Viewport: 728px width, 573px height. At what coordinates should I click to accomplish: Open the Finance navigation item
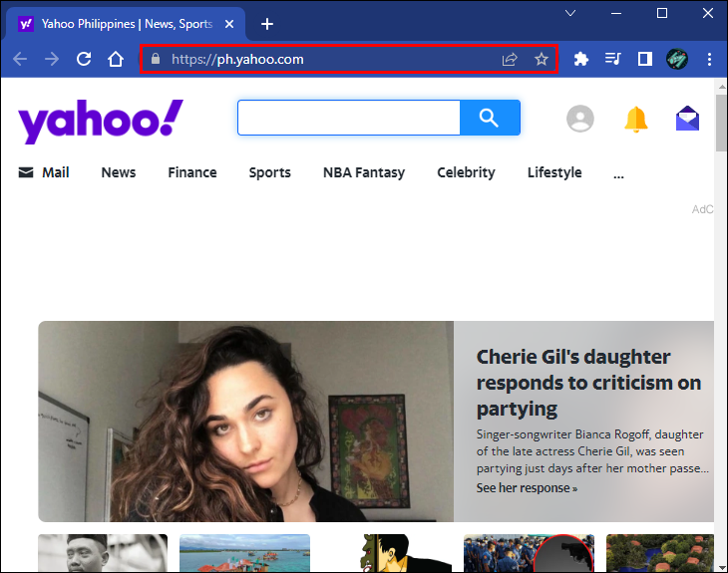[x=192, y=172]
